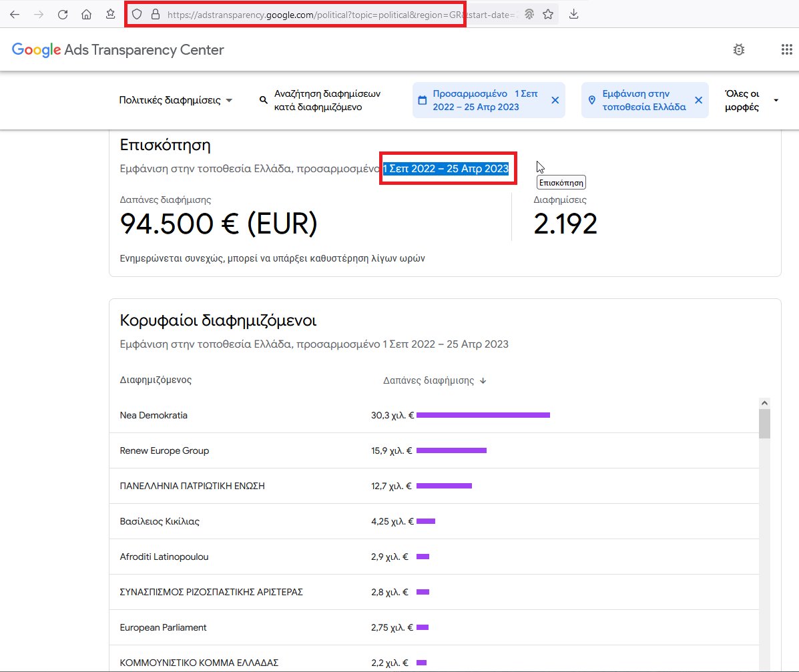The height and width of the screenshot is (672, 799).
Task: Click the location pin icon
Action: 591,100
